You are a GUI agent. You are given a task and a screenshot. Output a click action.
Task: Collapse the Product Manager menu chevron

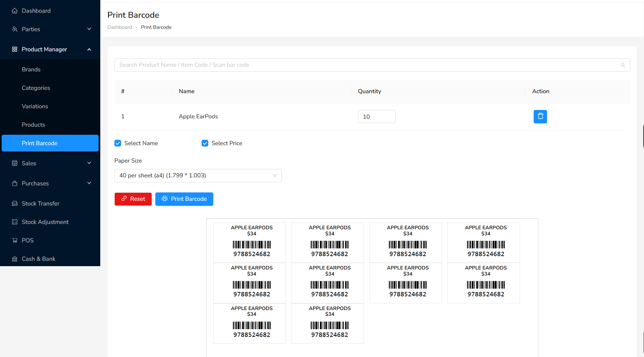(89, 50)
